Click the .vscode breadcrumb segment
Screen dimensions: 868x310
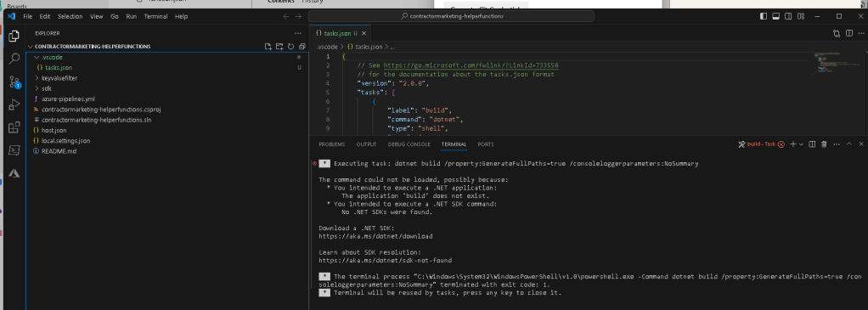(328, 47)
